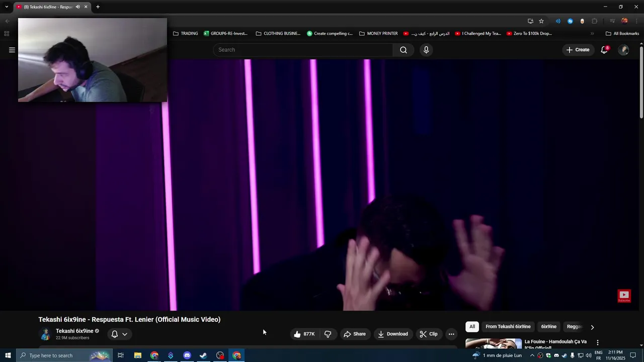Open Steam from the taskbar
This screenshot has width=644, height=362.
tap(203, 355)
